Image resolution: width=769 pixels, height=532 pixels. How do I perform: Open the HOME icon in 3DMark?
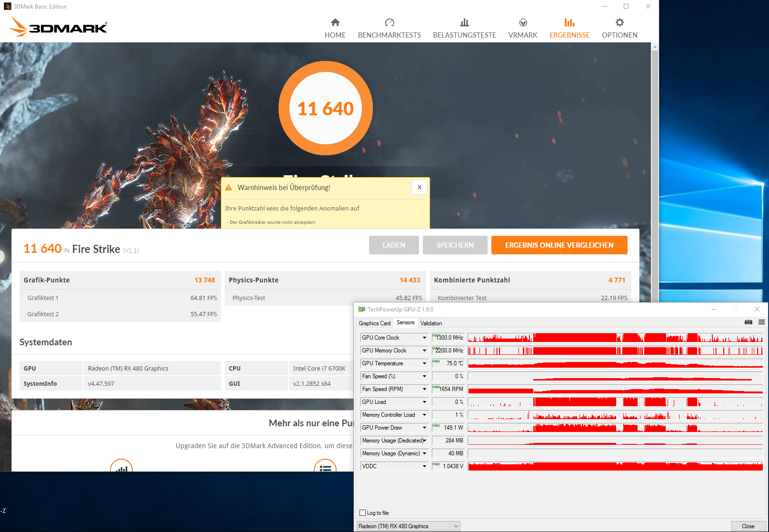(335, 22)
